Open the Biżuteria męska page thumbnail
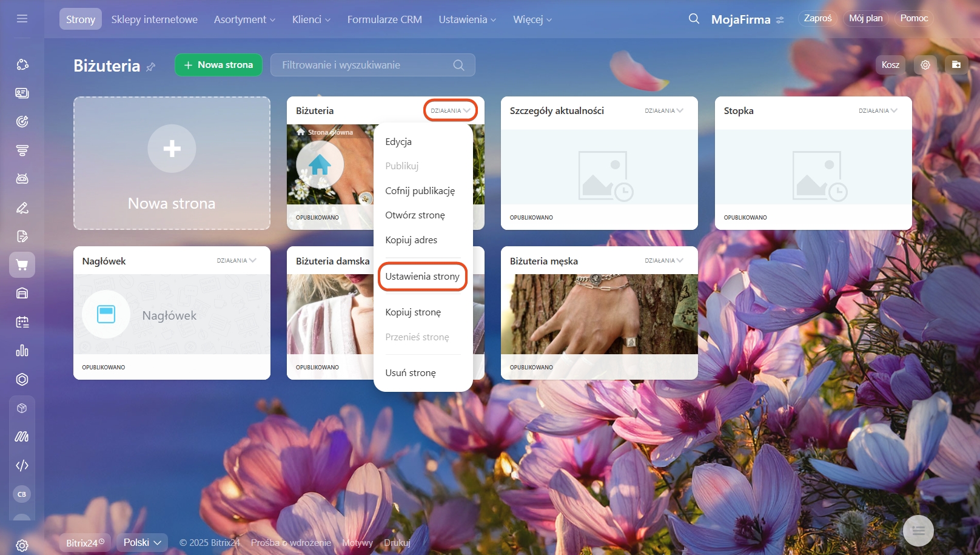This screenshot has width=980, height=555. coord(599,314)
